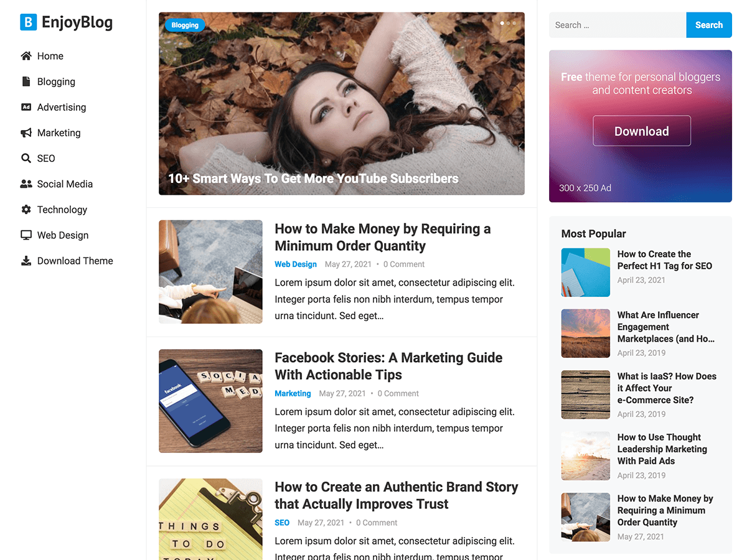Click the Web Design monitor icon
747x560 pixels.
[x=26, y=235]
